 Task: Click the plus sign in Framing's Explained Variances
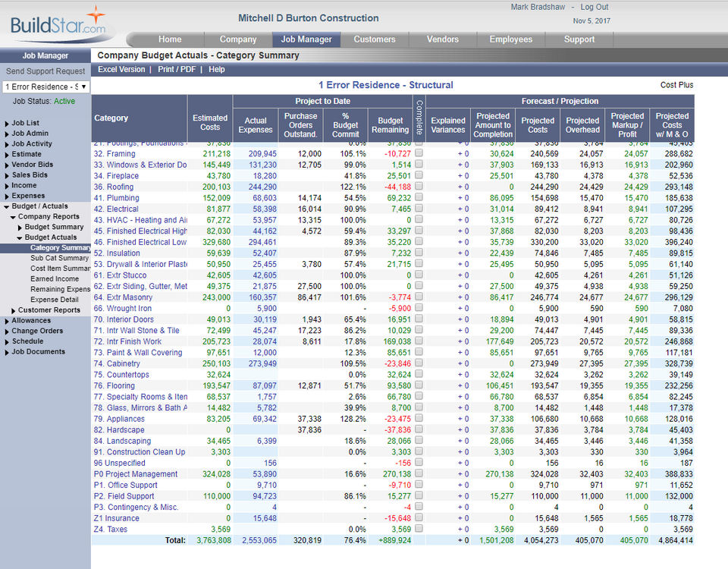tap(459, 154)
